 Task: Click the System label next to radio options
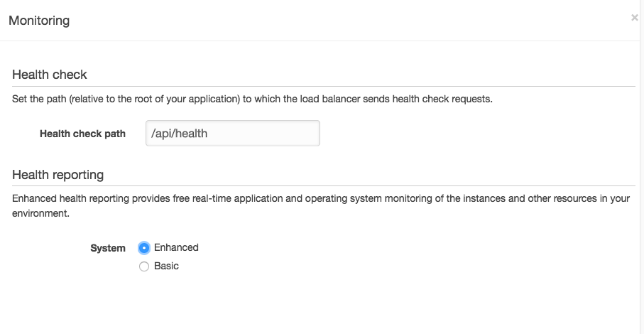click(108, 248)
